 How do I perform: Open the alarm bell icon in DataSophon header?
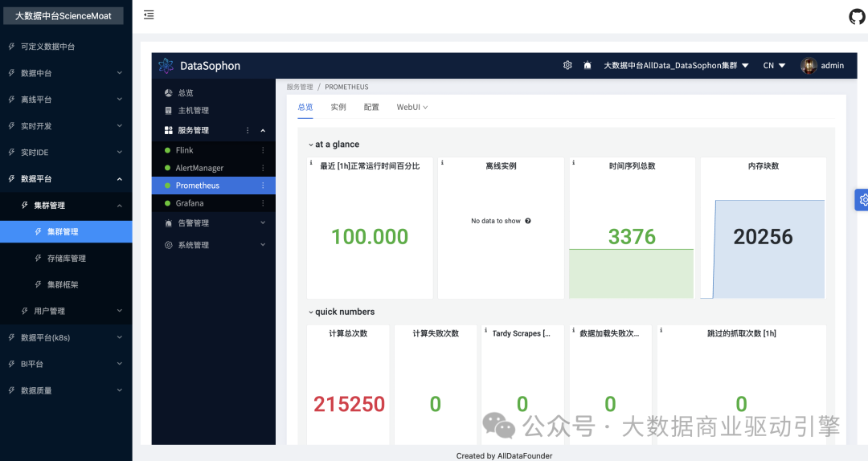tap(588, 66)
